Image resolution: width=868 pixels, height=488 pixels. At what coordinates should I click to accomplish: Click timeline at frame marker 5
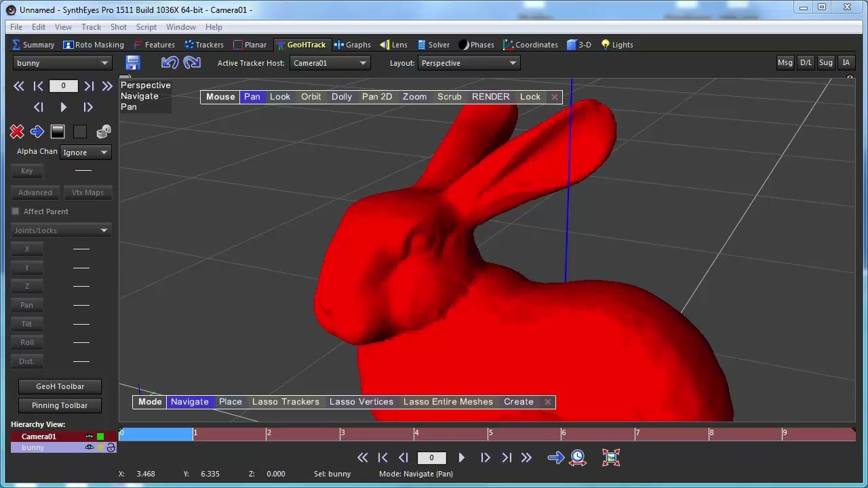pyautogui.click(x=490, y=433)
